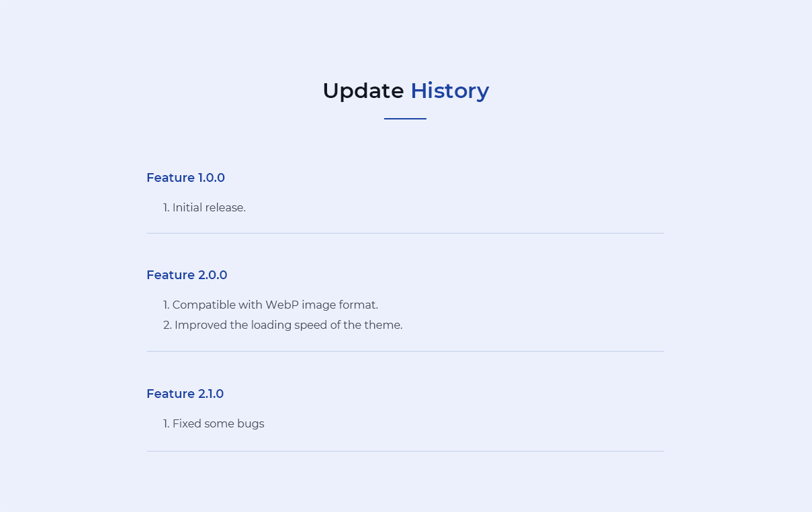This screenshot has height=512, width=812.
Task: Click the number 2 before Improved loading
Action: click(167, 325)
